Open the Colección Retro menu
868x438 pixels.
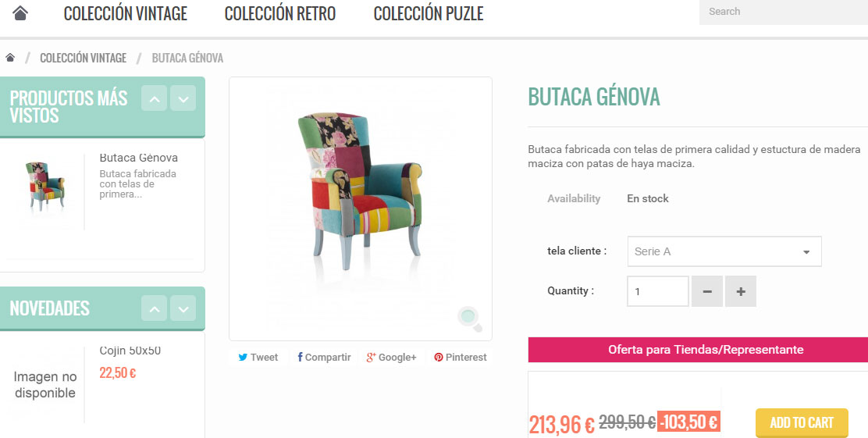pos(280,13)
